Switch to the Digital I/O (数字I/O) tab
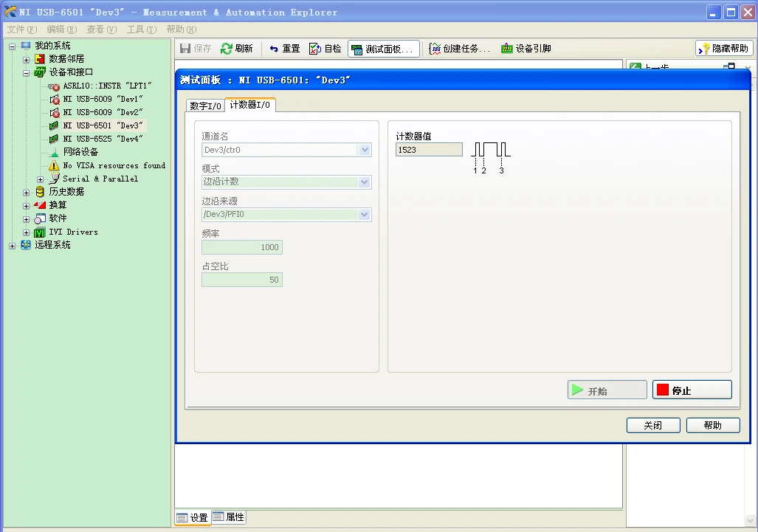Viewport: 758px width, 532px height. click(x=205, y=106)
